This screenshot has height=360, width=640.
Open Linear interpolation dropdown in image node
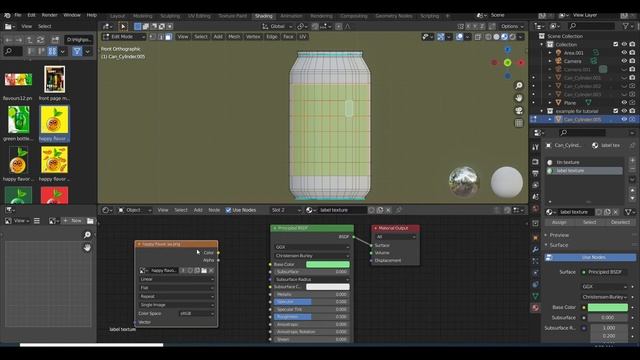pyautogui.click(x=176, y=279)
